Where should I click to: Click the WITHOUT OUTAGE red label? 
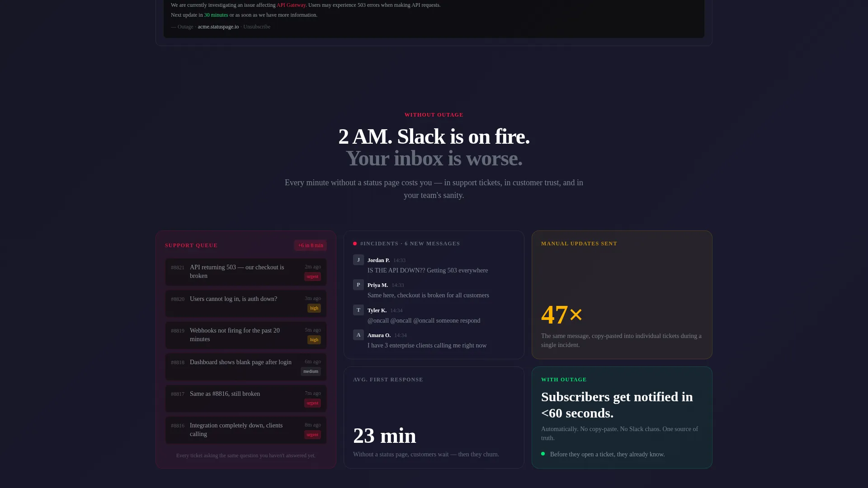point(434,115)
